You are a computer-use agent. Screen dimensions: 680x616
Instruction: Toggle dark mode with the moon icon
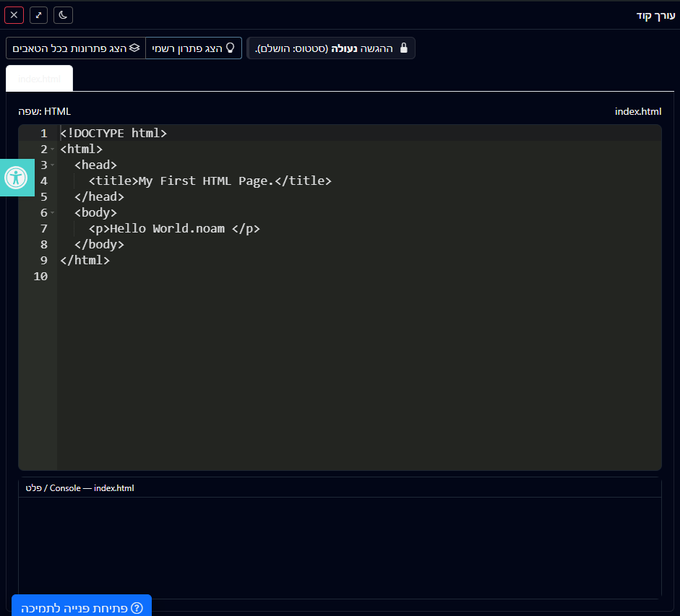(63, 15)
